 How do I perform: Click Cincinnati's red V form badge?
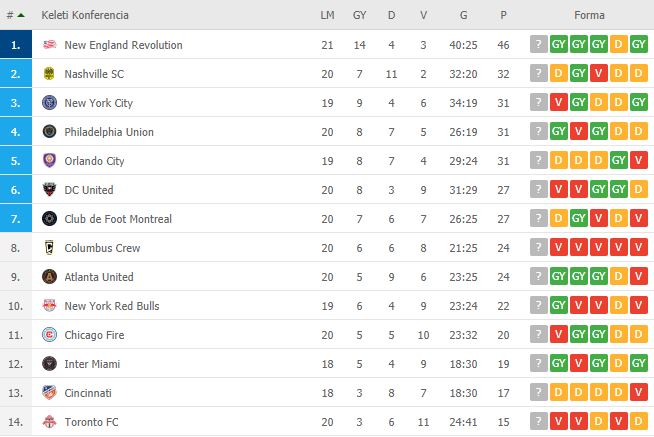[x=639, y=392]
